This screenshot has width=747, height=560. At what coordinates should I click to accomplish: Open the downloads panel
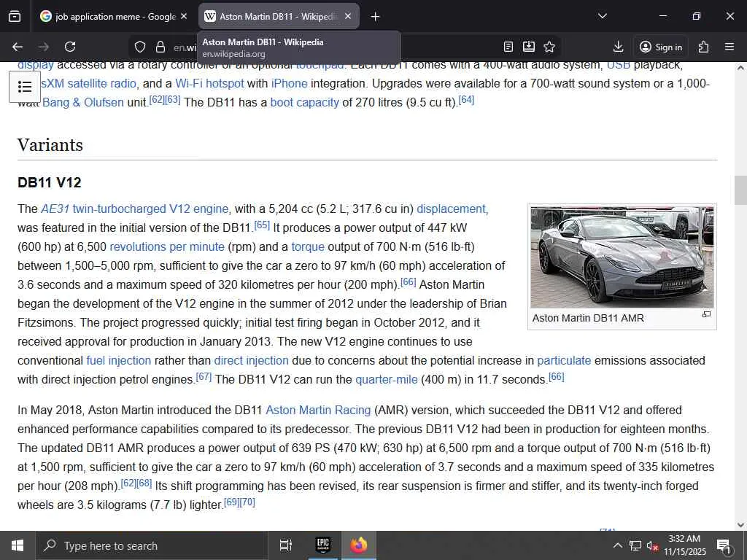[x=619, y=47]
